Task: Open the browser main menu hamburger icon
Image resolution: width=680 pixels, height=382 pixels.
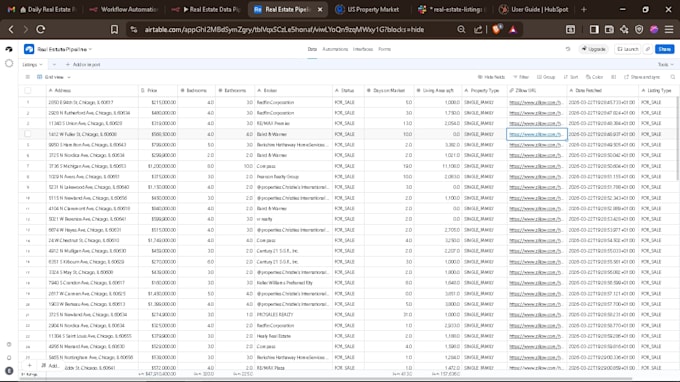Action: click(x=669, y=29)
